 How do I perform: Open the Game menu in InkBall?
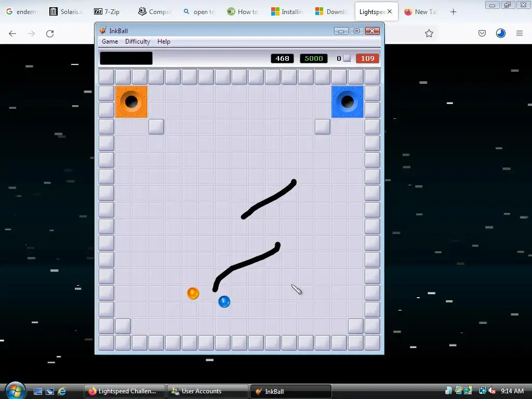[x=110, y=42]
